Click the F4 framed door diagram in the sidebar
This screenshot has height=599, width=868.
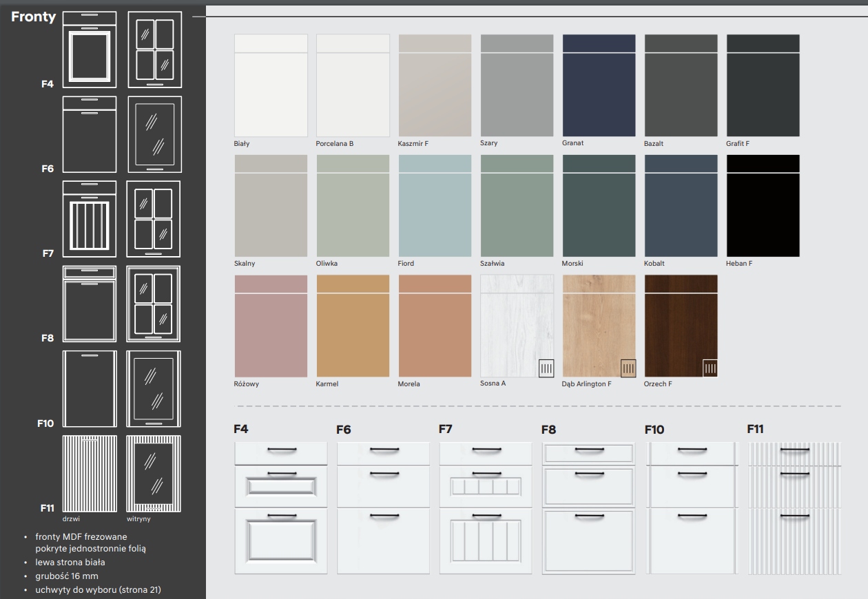[90, 50]
